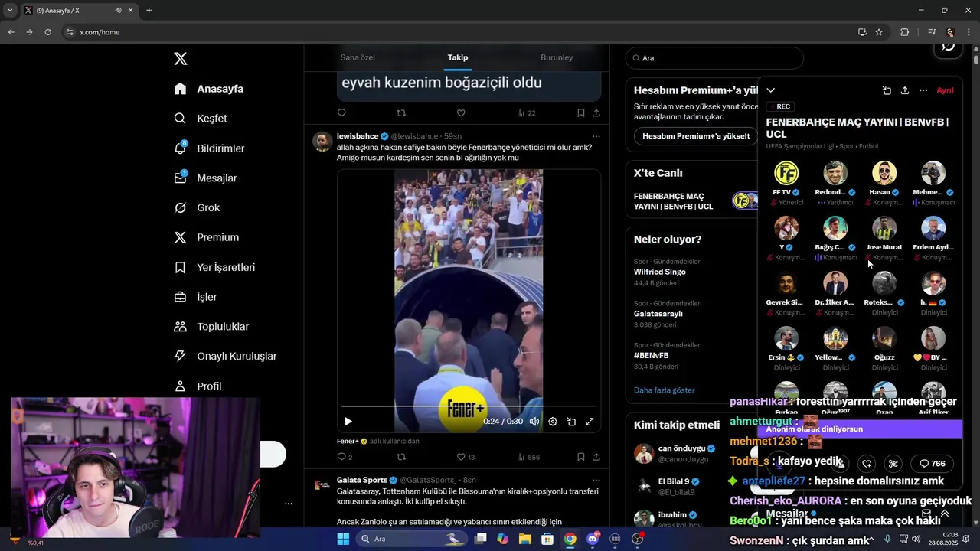This screenshot has width=980, height=551.
Task: Share the top boğaziçili tweet
Action: (x=596, y=113)
